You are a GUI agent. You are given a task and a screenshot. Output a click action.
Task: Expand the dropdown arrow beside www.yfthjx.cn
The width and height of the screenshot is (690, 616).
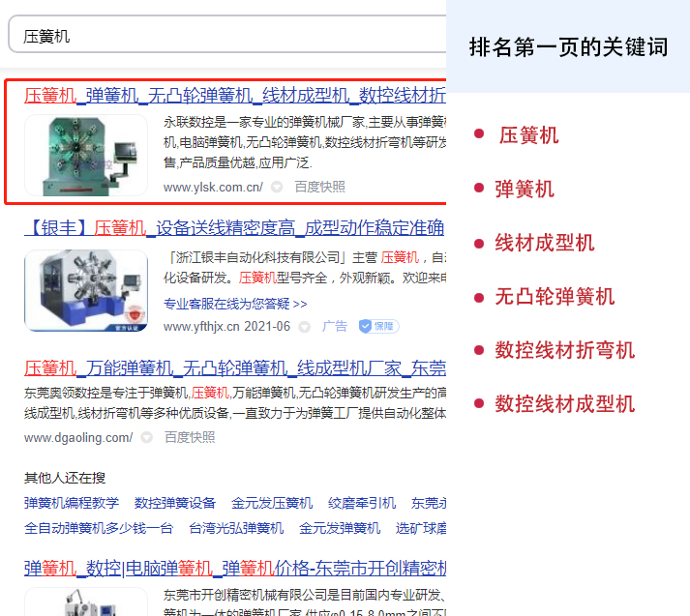click(x=305, y=327)
